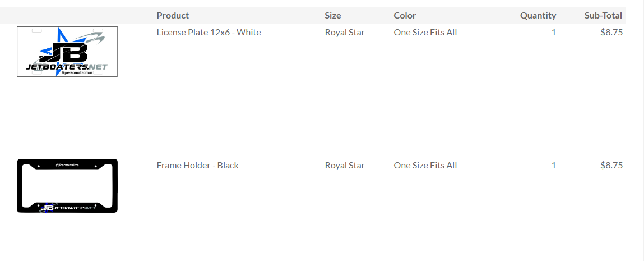Click @Personalize text on frame holder image
The image size is (644, 261).
tap(67, 165)
